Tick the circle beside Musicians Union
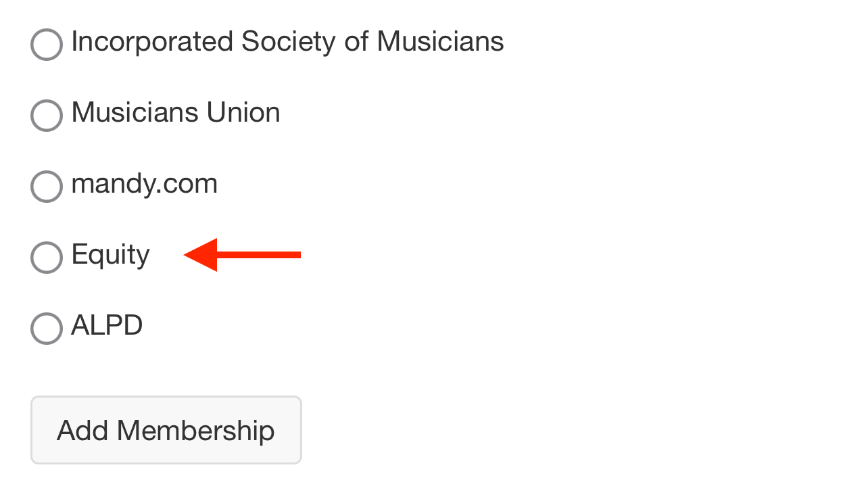The height and width of the screenshot is (501, 868). [47, 116]
